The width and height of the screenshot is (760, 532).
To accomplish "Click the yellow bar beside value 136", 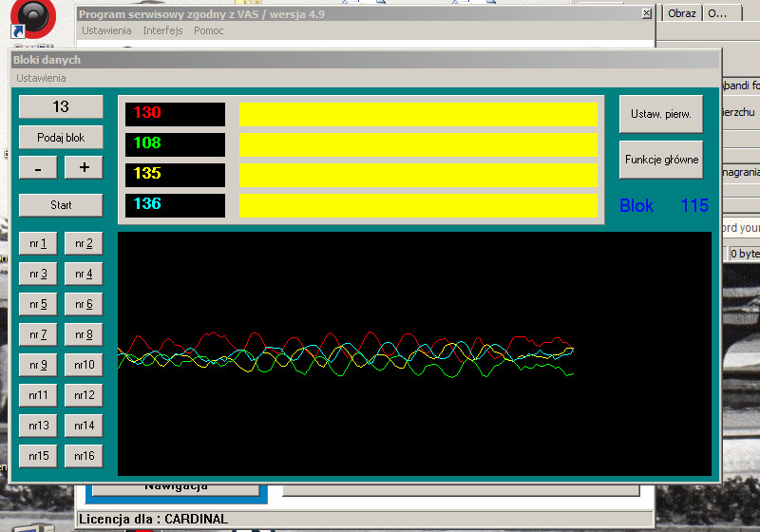I will click(418, 205).
